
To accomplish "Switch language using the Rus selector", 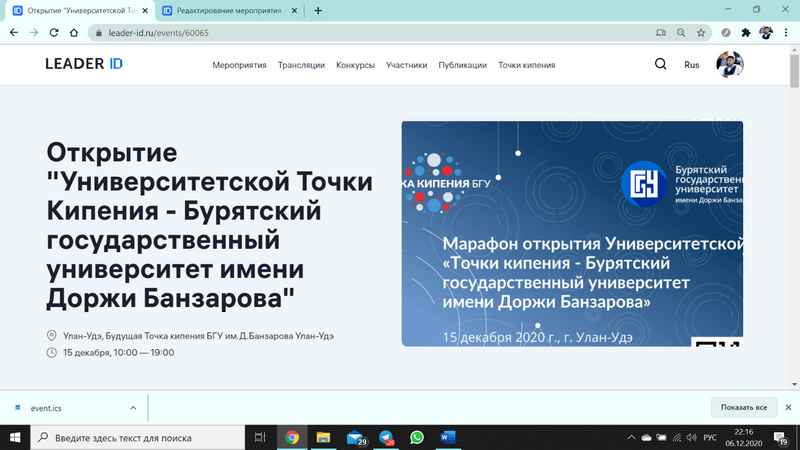I will [x=691, y=65].
